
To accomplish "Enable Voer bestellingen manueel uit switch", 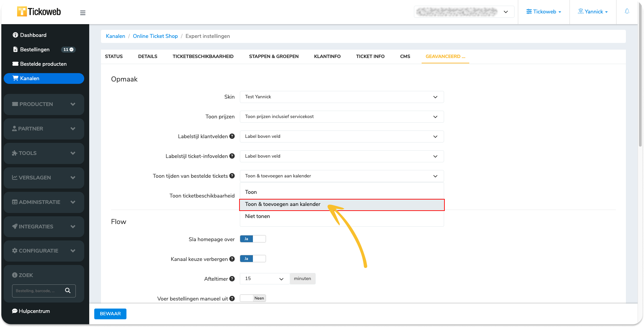I will pyautogui.click(x=253, y=298).
